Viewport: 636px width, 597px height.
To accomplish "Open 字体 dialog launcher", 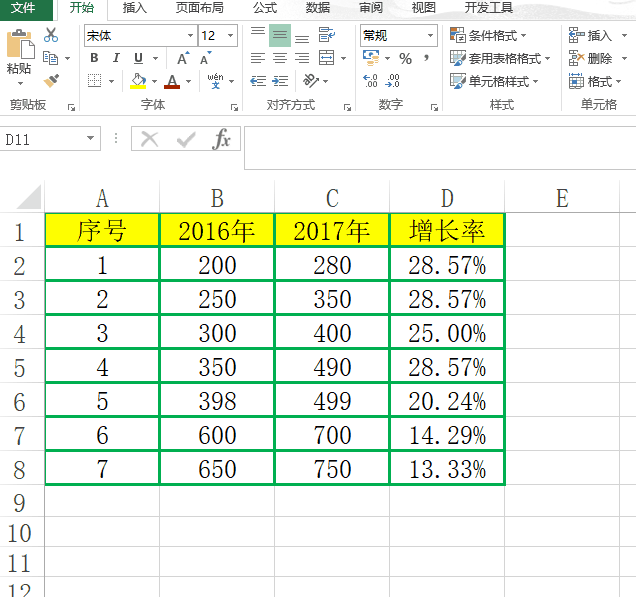I will (234, 107).
